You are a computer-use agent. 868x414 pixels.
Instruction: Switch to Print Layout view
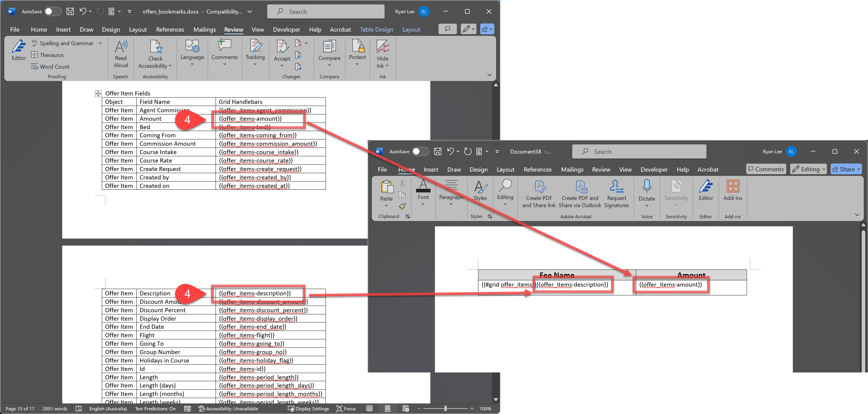(387, 409)
